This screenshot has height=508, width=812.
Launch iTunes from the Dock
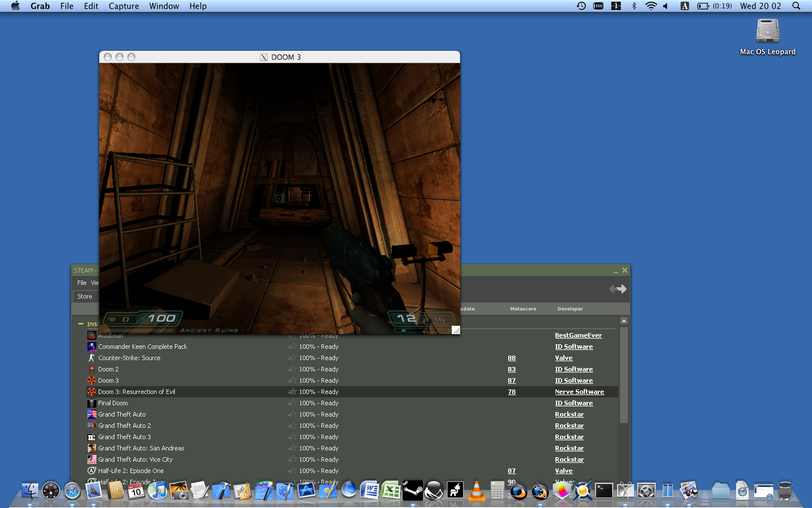(x=157, y=490)
